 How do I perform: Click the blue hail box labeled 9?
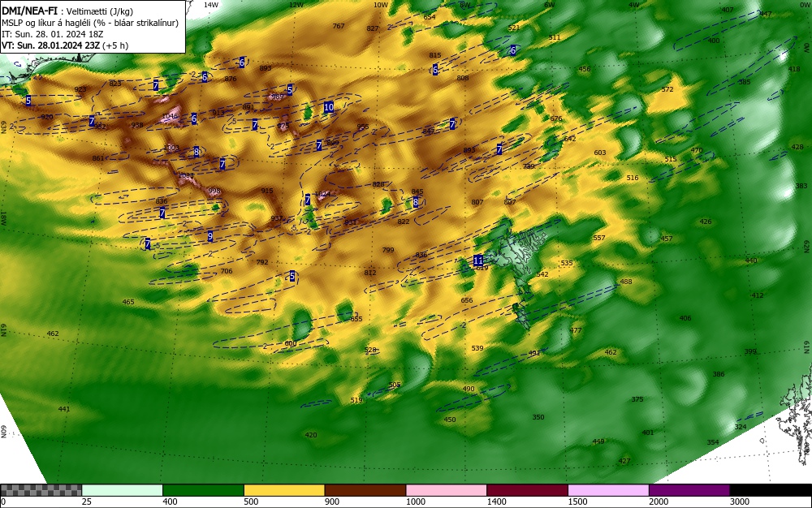210,236
